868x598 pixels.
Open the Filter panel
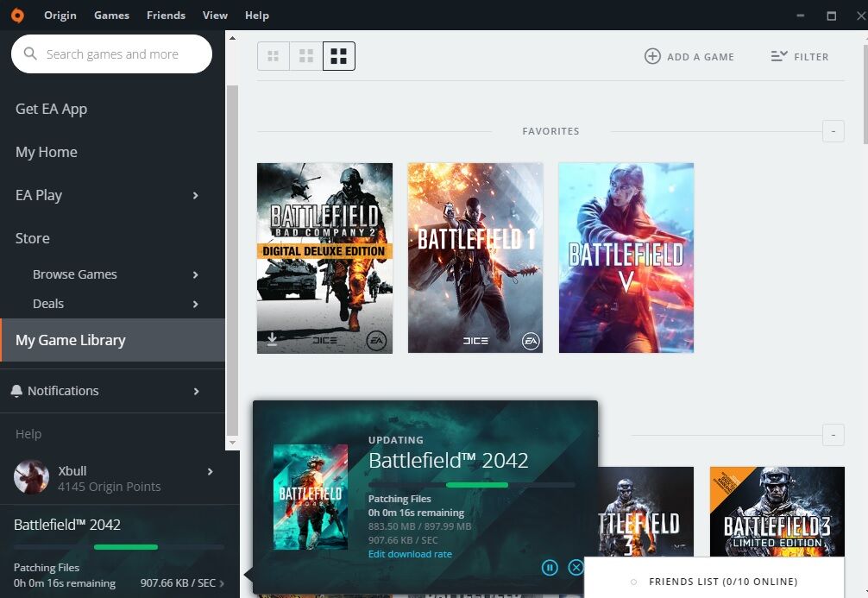[x=799, y=56]
